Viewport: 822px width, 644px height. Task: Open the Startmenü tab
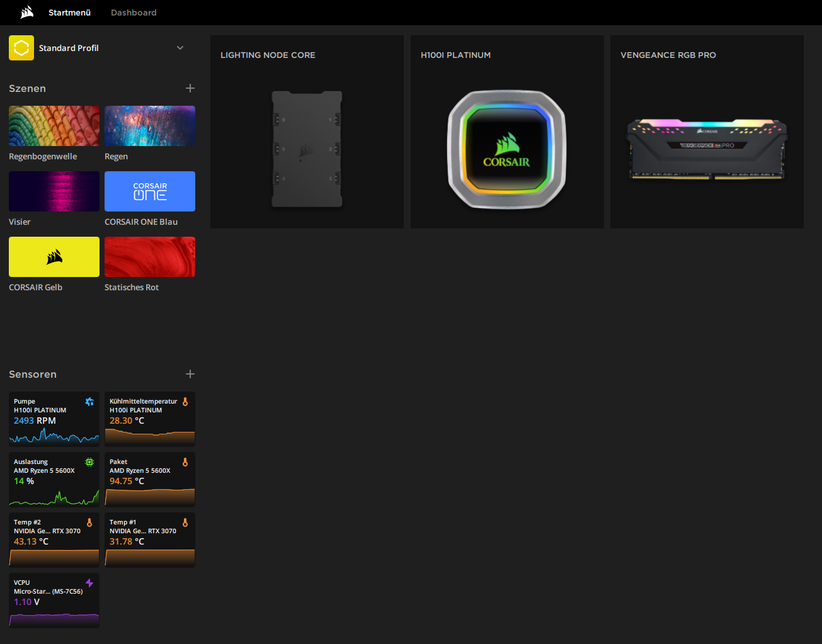pyautogui.click(x=69, y=13)
